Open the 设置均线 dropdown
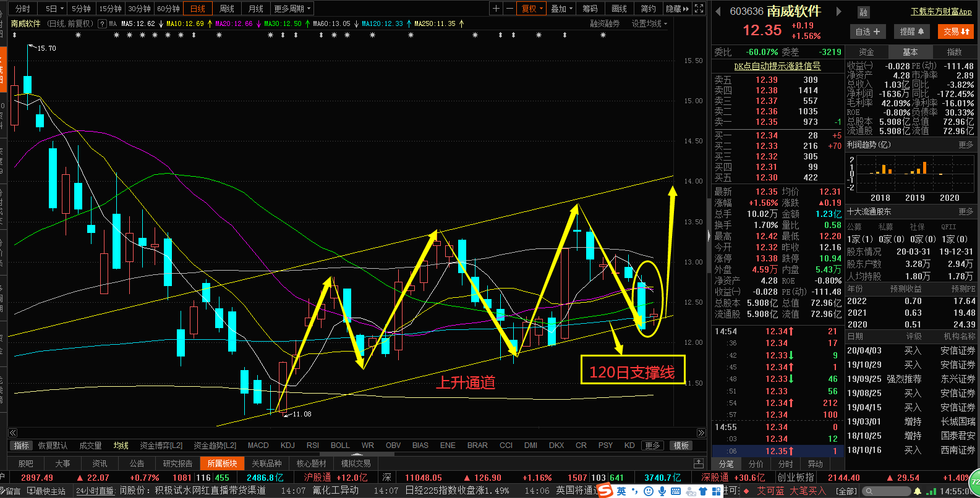The height and width of the screenshot is (498, 980). [x=649, y=24]
